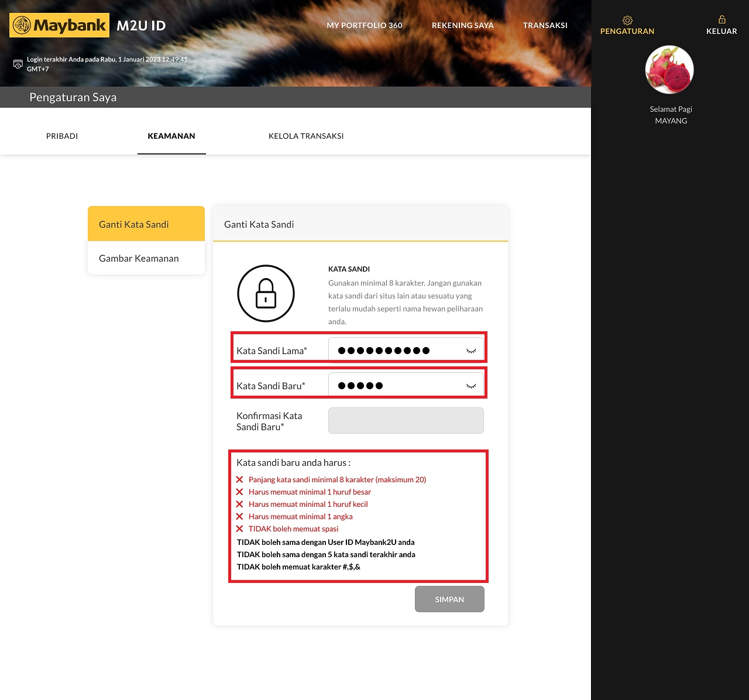Viewport: 749px width, 700px height.
Task: Click the KATA SANDI heading text
Action: point(349,269)
